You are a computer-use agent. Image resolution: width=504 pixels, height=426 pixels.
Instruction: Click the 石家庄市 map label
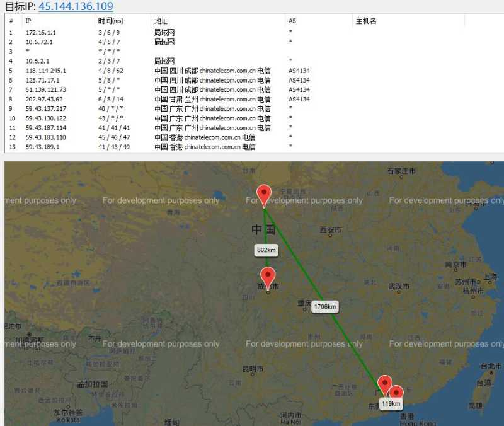[x=401, y=171]
